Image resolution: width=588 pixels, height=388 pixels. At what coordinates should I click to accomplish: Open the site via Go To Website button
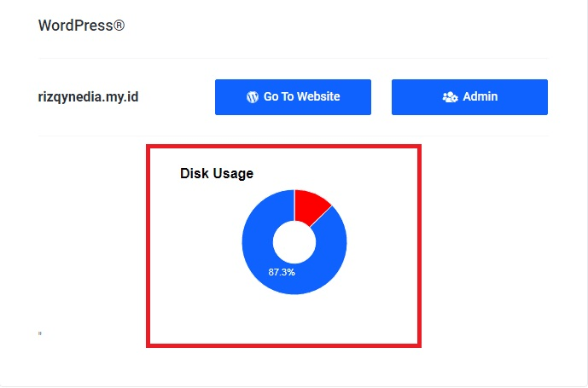pyautogui.click(x=293, y=97)
